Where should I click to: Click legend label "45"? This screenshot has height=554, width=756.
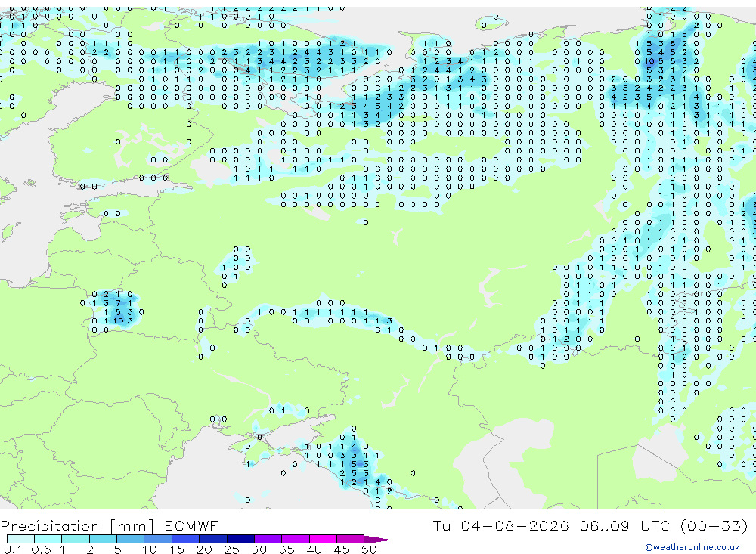click(x=342, y=549)
